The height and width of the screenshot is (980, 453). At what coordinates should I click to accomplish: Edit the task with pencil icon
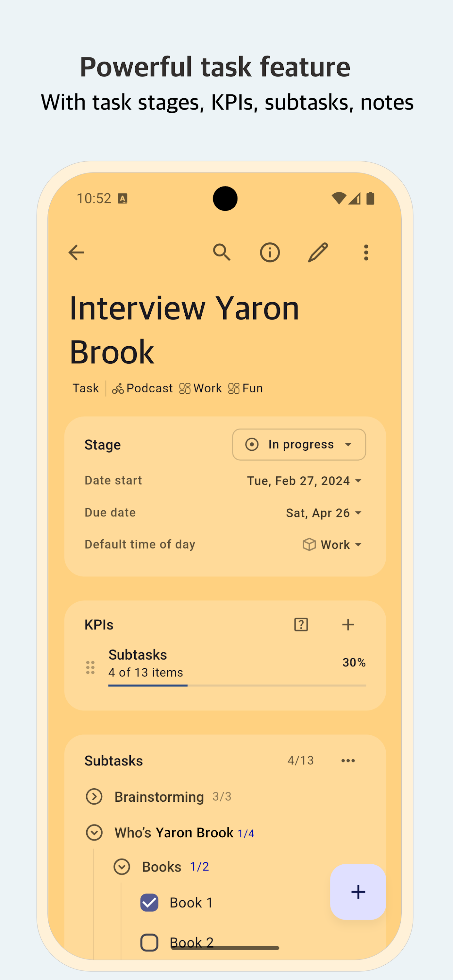click(318, 252)
